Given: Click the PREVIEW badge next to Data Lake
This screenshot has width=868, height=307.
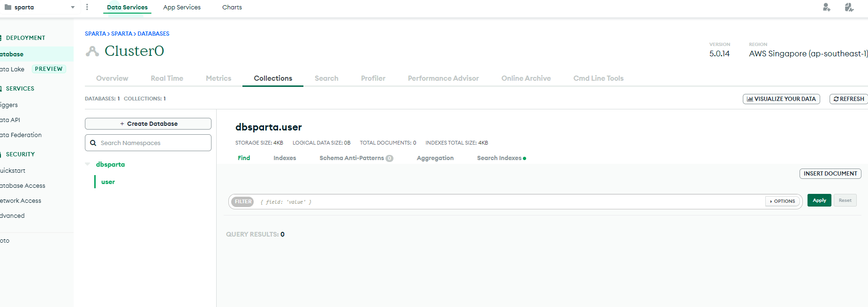Looking at the screenshot, I should click(49, 69).
